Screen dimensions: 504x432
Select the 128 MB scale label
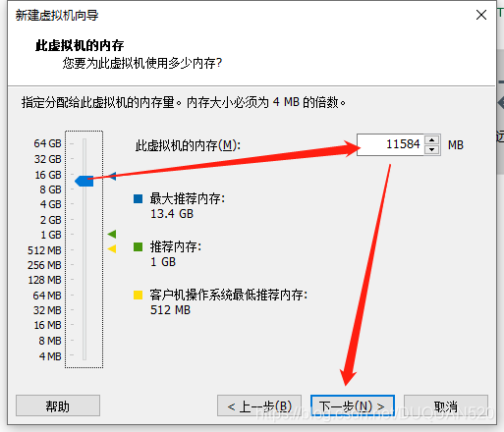coord(45,280)
